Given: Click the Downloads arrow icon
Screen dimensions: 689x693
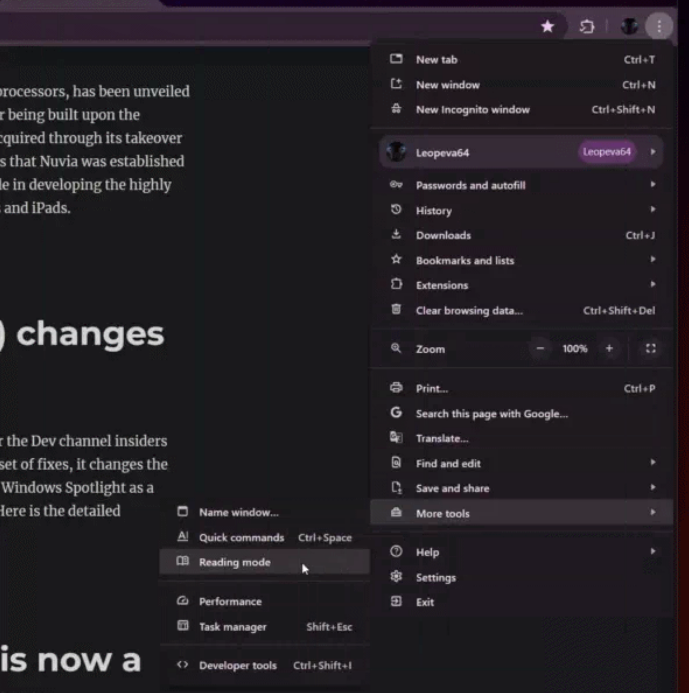Looking at the screenshot, I should [x=396, y=234].
